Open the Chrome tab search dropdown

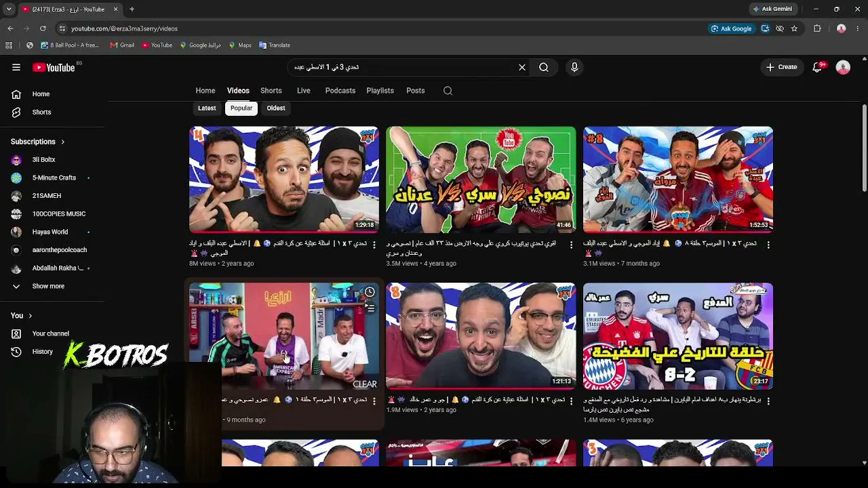[9, 9]
